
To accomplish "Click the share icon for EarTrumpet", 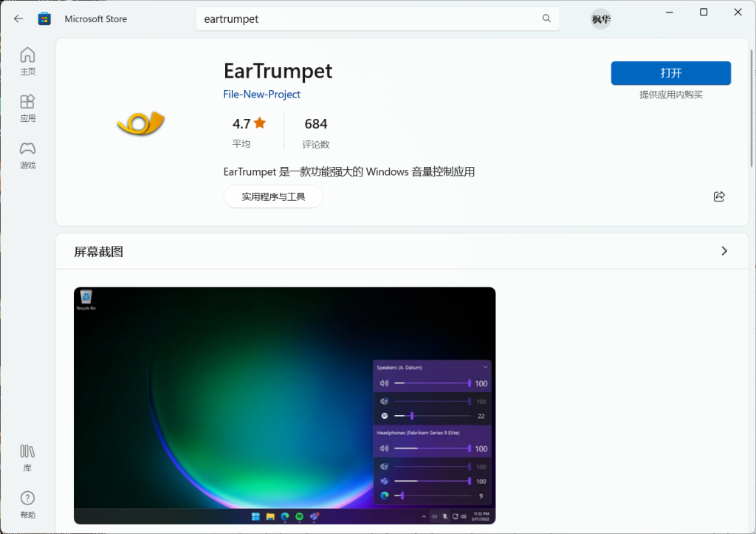I will 719,196.
